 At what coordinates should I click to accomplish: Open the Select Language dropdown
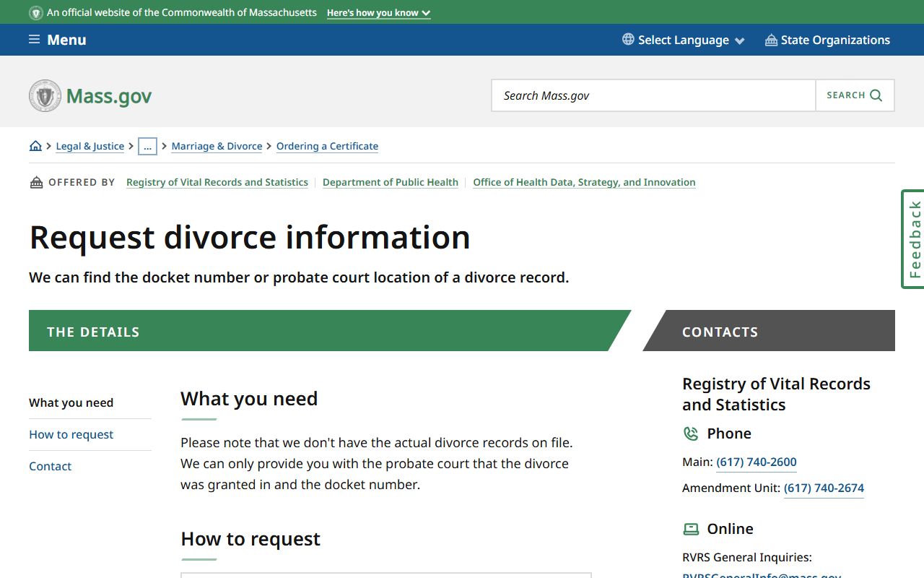683,40
